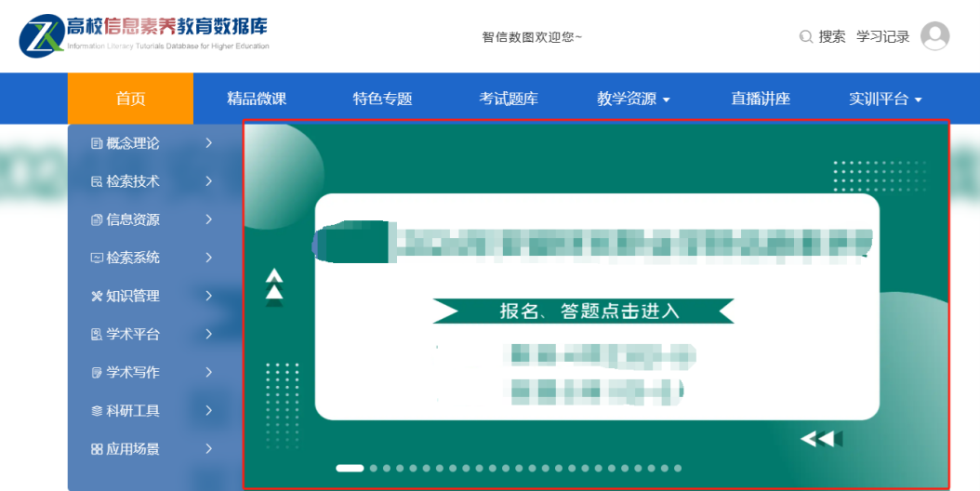Screen dimensions: 980x491
Task: Expand the 检索系统 chevron arrow
Action: point(209,258)
